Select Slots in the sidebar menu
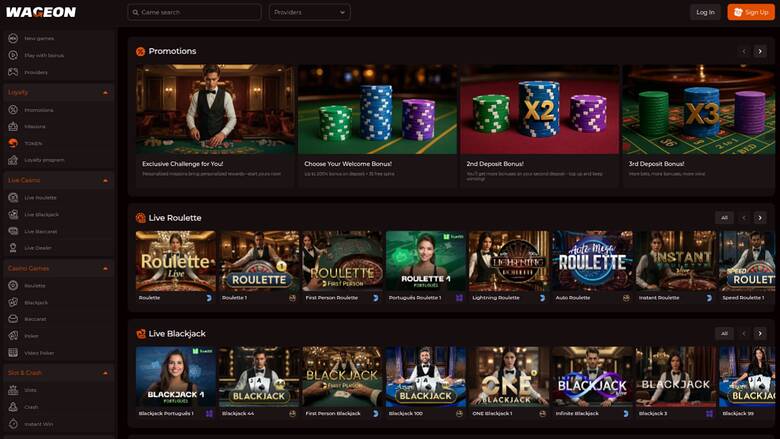Image resolution: width=780 pixels, height=439 pixels. tap(30, 390)
